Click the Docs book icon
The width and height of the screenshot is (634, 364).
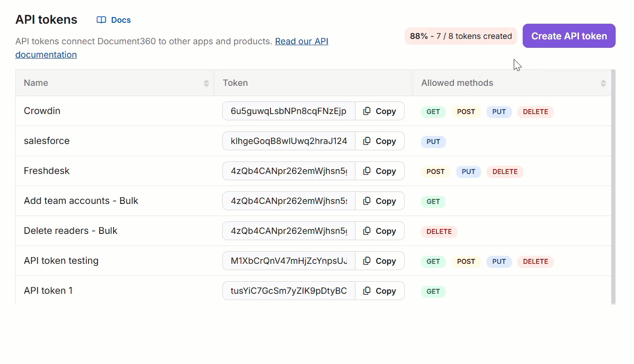point(101,20)
